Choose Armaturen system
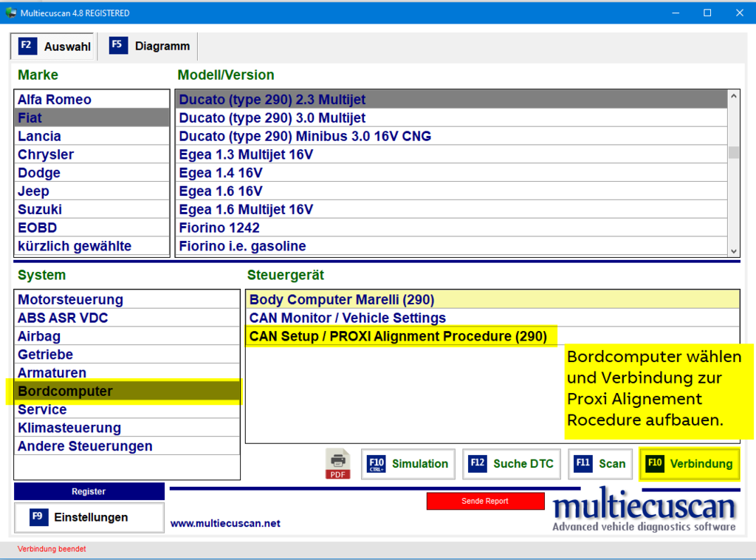 (127, 373)
